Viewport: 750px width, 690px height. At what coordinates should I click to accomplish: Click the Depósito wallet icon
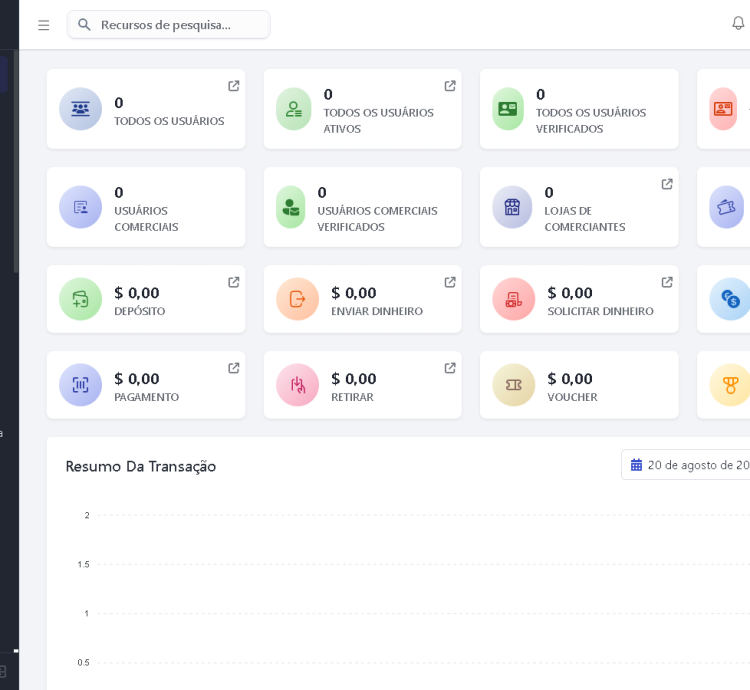[80, 299]
